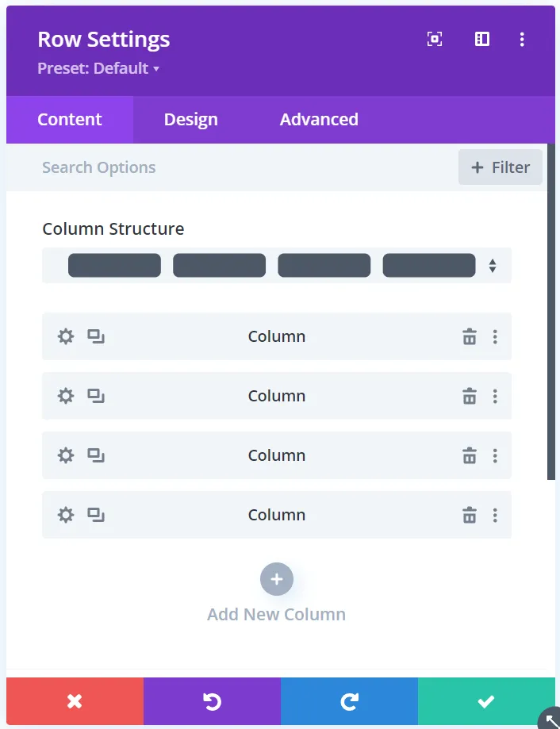Viewport: 560px width, 729px height.
Task: Save changes with green checkmark button
Action: 486,701
